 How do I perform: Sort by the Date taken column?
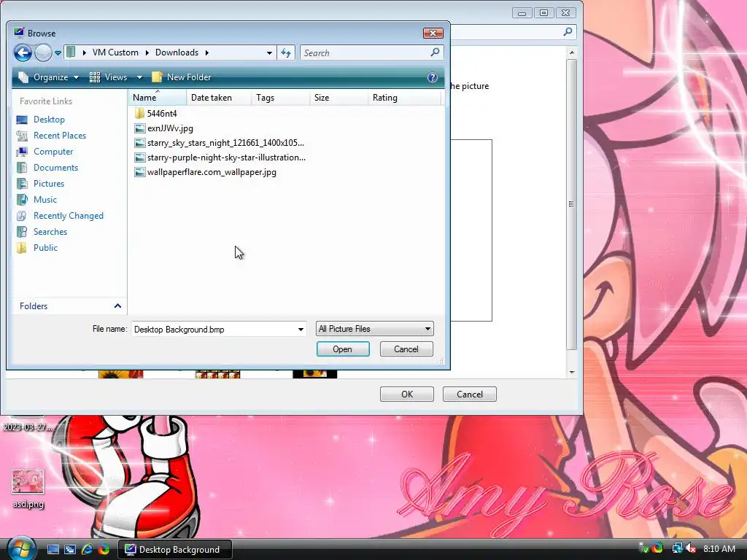(x=219, y=98)
